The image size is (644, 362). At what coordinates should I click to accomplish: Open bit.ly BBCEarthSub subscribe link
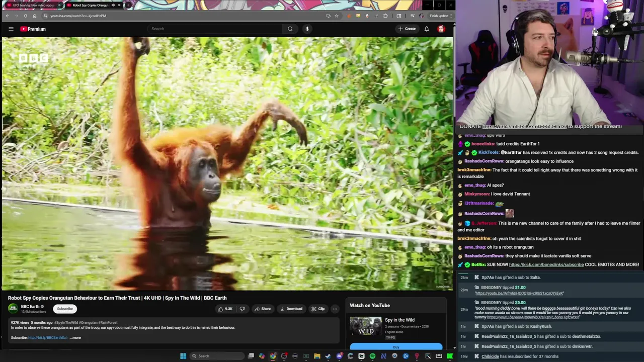coord(48,338)
